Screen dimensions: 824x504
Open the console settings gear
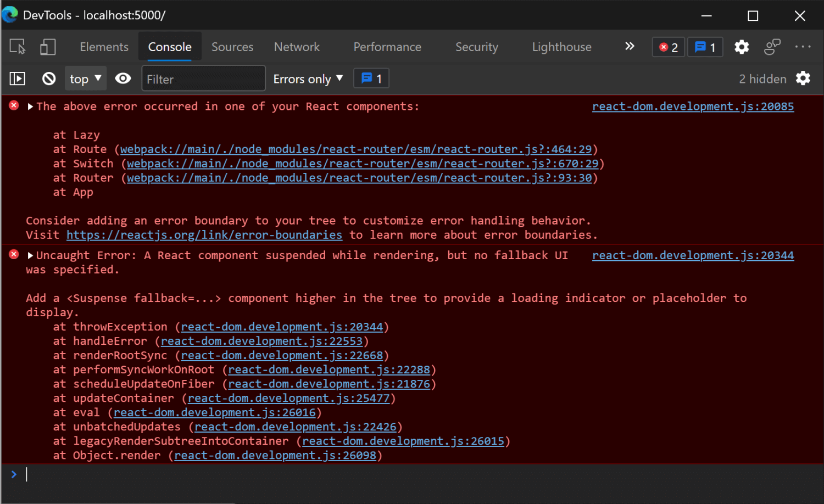(803, 79)
